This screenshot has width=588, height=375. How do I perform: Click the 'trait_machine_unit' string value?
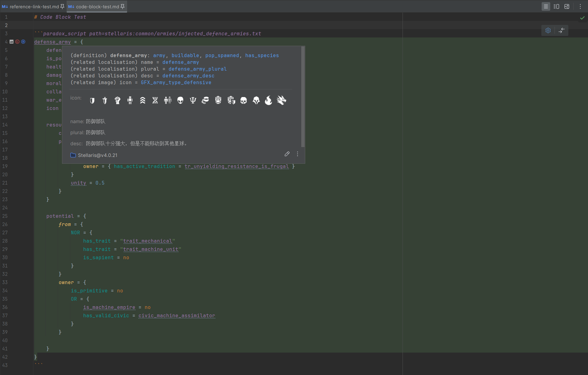(x=151, y=249)
